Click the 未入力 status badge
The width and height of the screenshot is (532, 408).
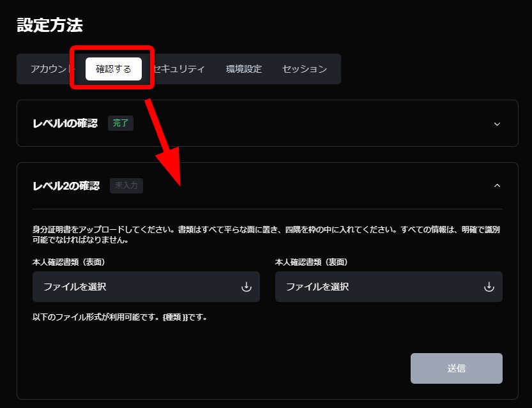pyautogui.click(x=126, y=186)
